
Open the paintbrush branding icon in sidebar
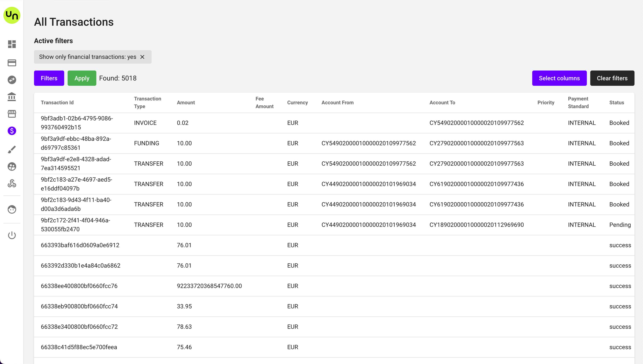click(x=12, y=150)
